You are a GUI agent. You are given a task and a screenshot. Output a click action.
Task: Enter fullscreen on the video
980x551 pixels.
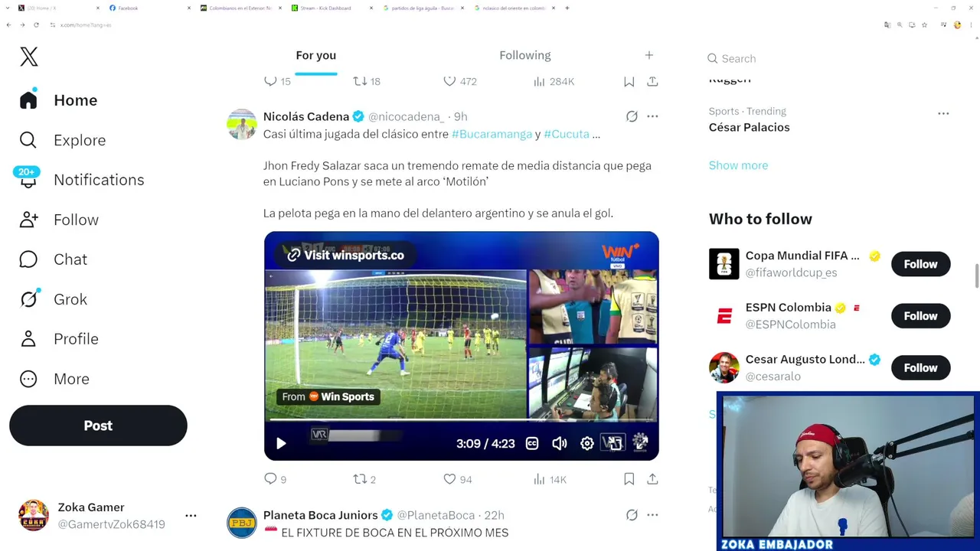641,444
